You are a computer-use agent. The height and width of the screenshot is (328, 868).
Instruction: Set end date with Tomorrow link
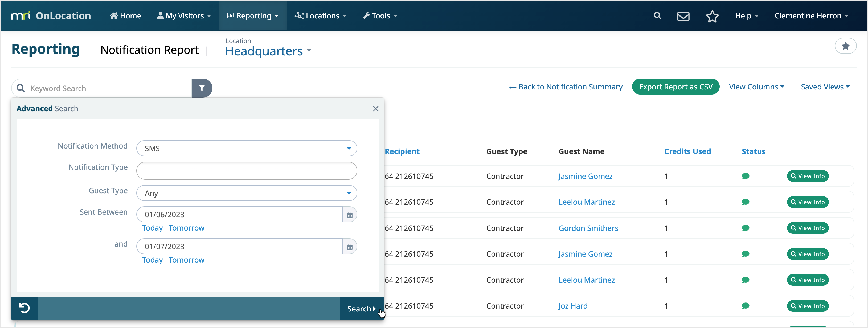pyautogui.click(x=186, y=260)
